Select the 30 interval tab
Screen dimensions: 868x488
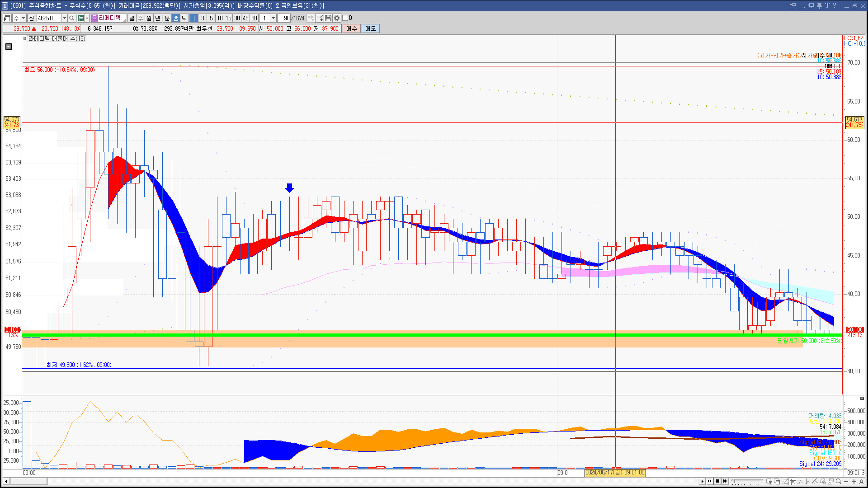coord(237,18)
